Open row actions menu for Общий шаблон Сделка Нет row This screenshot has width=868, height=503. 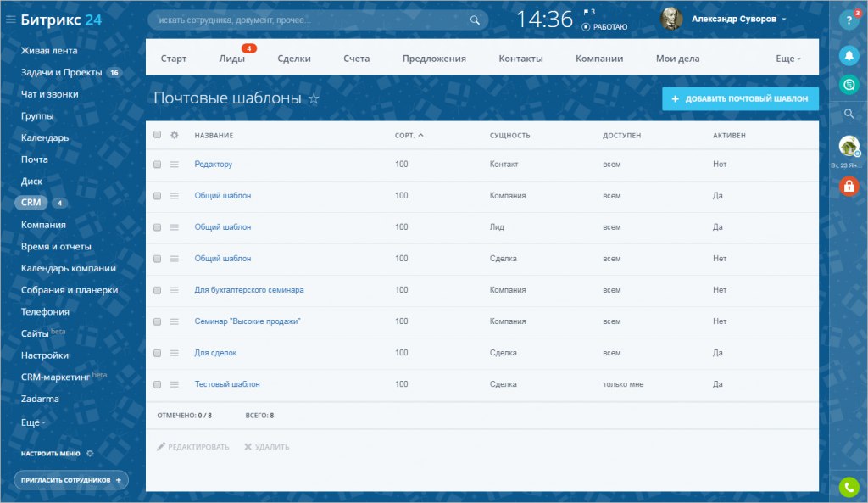coord(174,259)
